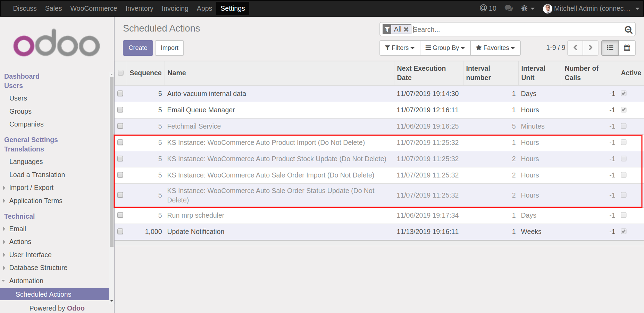This screenshot has height=313, width=644.
Task: Tick the select-all header checkbox
Action: (x=120, y=73)
